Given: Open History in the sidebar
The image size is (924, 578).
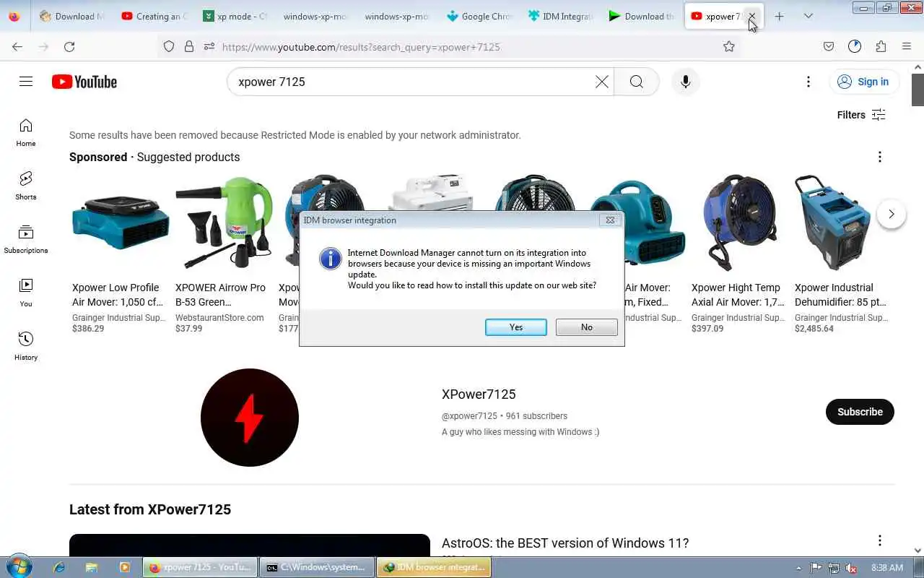Looking at the screenshot, I should 26,347.
